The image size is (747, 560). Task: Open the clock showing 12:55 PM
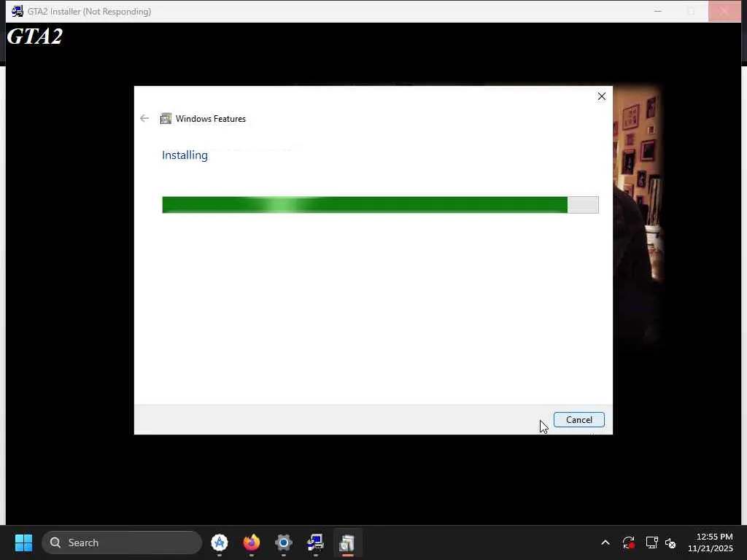tap(710, 542)
